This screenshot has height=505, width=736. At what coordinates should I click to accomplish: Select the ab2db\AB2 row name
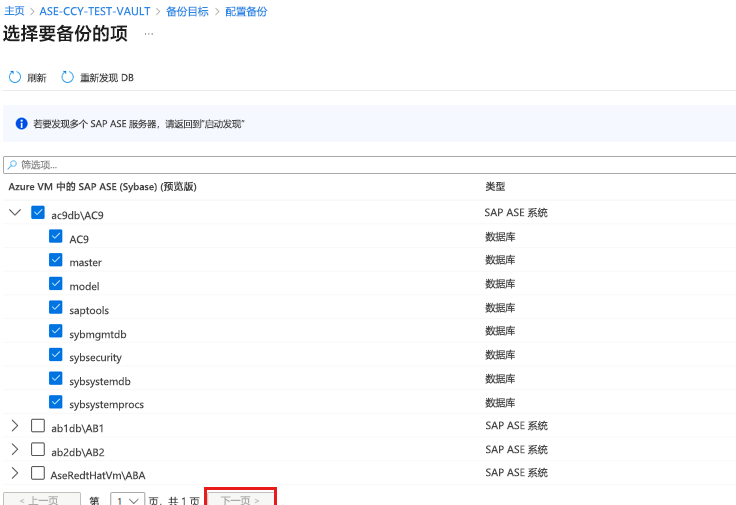[x=78, y=452]
